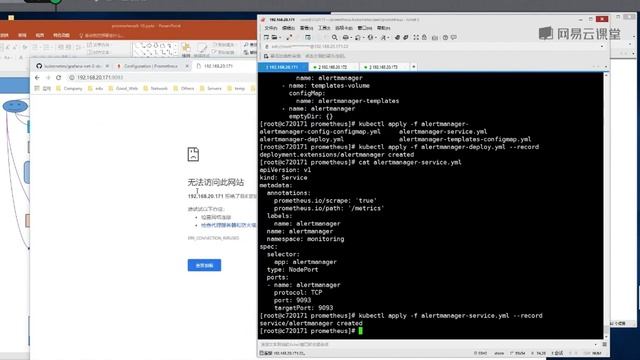
Task: Click the chat bubble icon in Xshell toolbar
Action: tap(453, 37)
